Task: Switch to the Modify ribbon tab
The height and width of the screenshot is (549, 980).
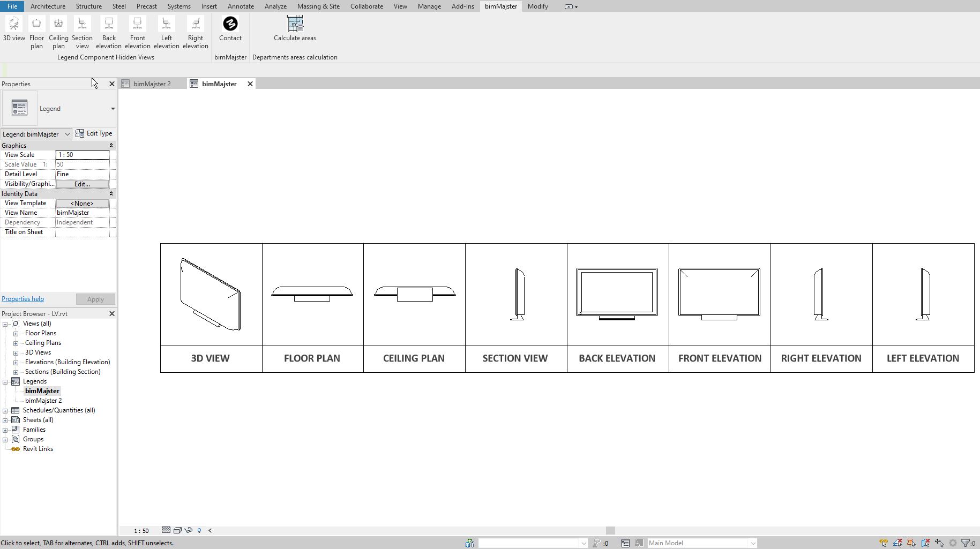Action: (537, 6)
